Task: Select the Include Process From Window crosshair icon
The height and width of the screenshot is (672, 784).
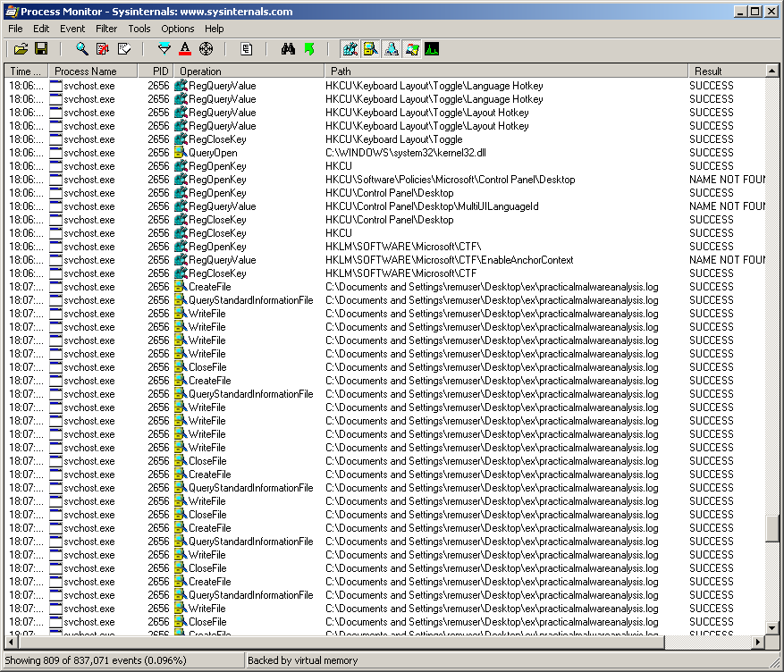Action: point(206,49)
